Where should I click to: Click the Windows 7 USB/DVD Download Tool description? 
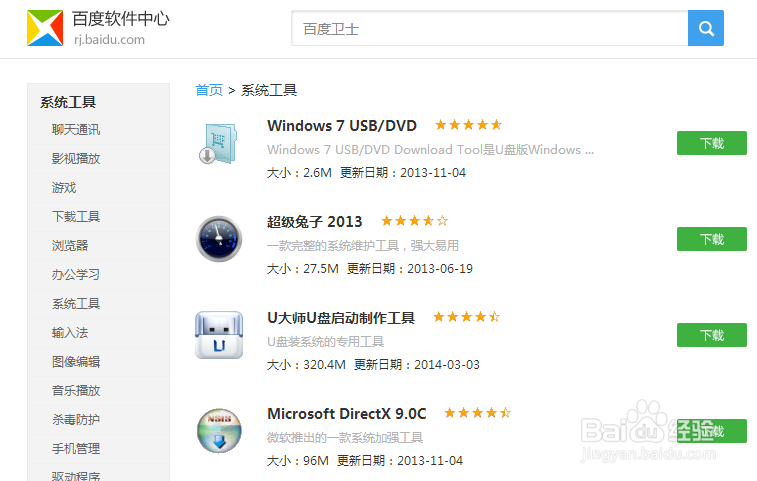tap(430, 150)
